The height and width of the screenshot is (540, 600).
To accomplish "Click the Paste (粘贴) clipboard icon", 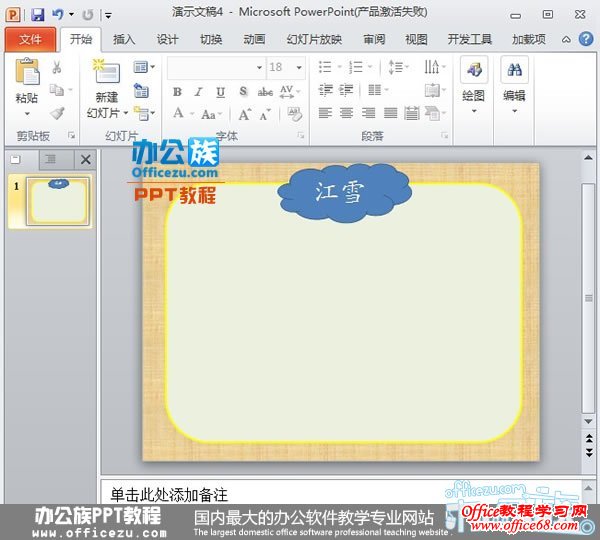I will (x=27, y=73).
